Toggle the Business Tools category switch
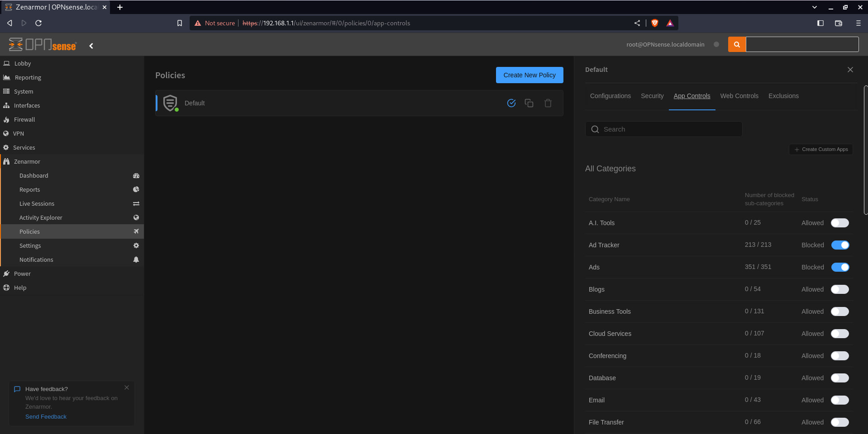 pyautogui.click(x=840, y=311)
